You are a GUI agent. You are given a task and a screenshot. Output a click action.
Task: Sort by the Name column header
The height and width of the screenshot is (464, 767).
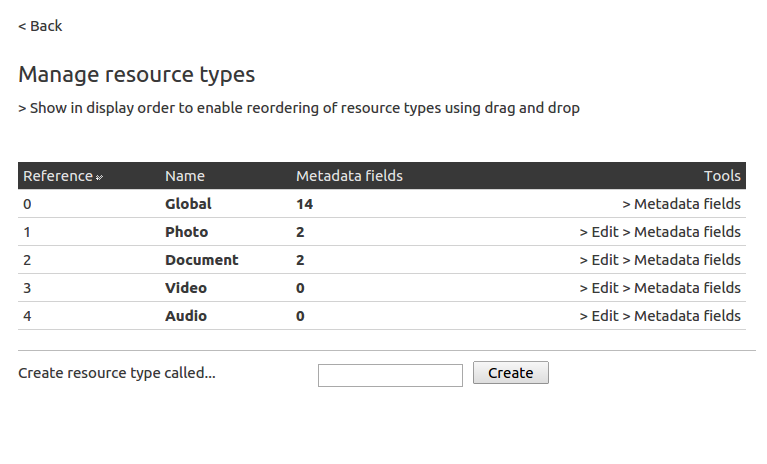tap(185, 176)
